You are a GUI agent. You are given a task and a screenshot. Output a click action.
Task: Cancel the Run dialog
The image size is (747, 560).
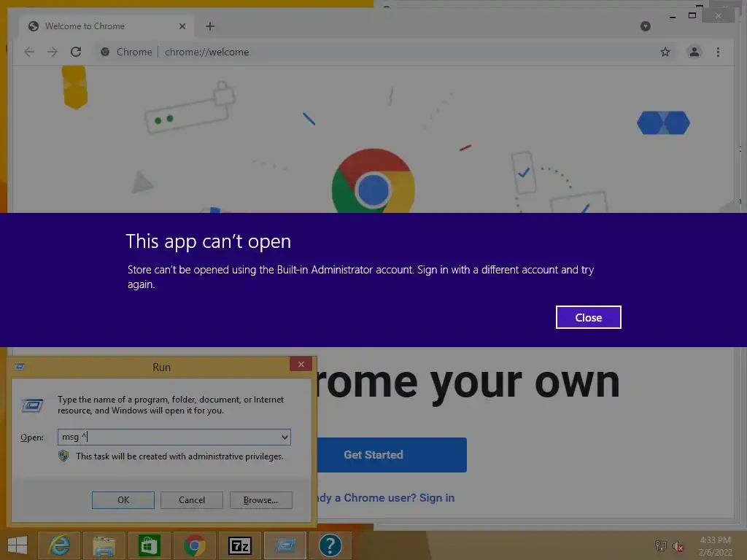click(192, 500)
